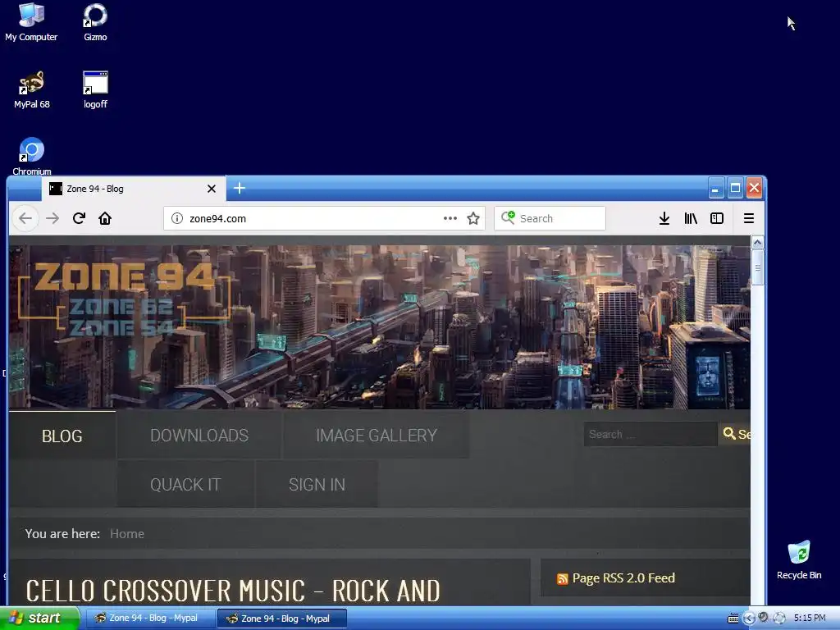Switch to second Zone 94 - Blog taskbar button
Screen dimensions: 840x630
click(x=282, y=619)
